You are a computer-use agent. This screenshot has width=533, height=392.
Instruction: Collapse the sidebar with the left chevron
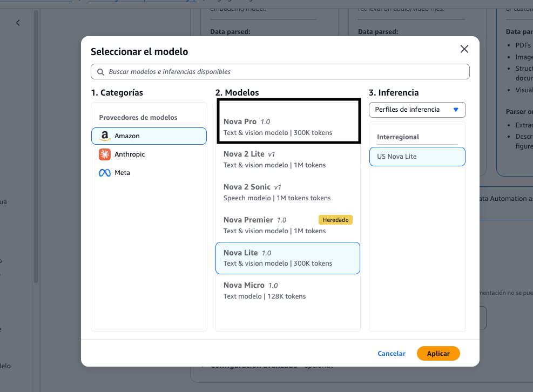[18, 23]
